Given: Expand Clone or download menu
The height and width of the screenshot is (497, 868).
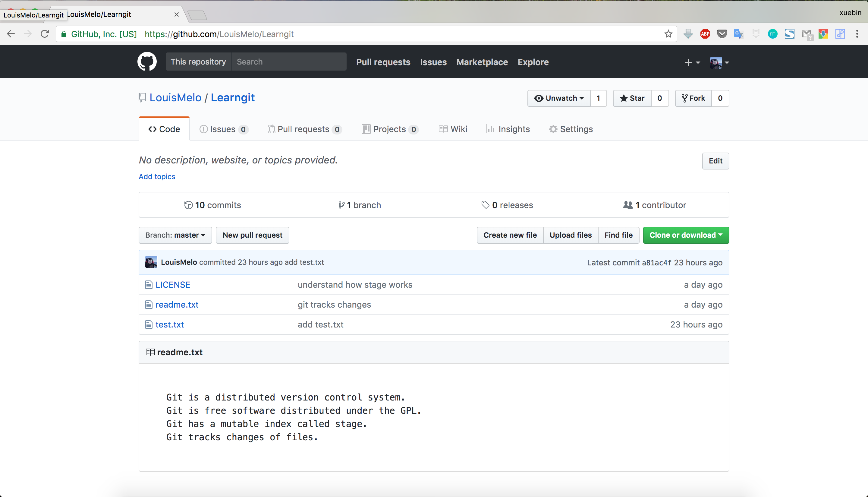Looking at the screenshot, I should point(686,235).
